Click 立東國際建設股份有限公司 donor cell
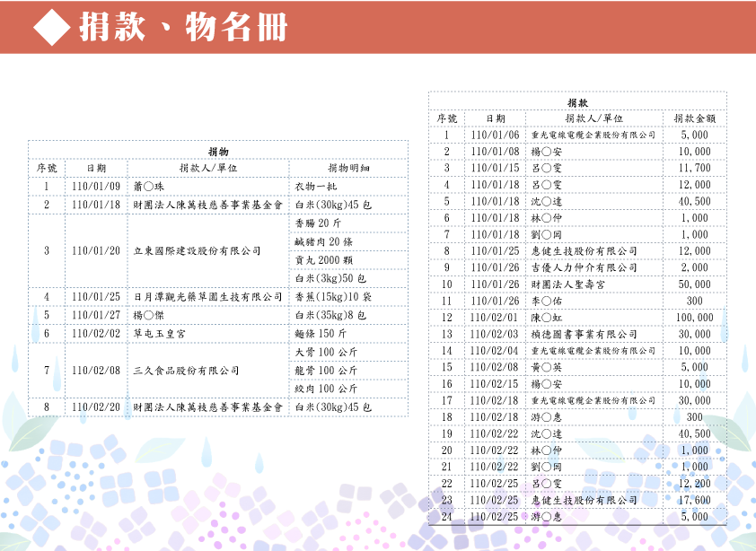The width and height of the screenshot is (756, 551). (197, 250)
